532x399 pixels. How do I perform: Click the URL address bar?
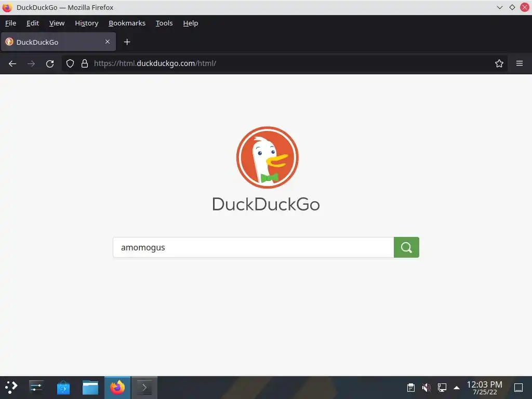(284, 63)
